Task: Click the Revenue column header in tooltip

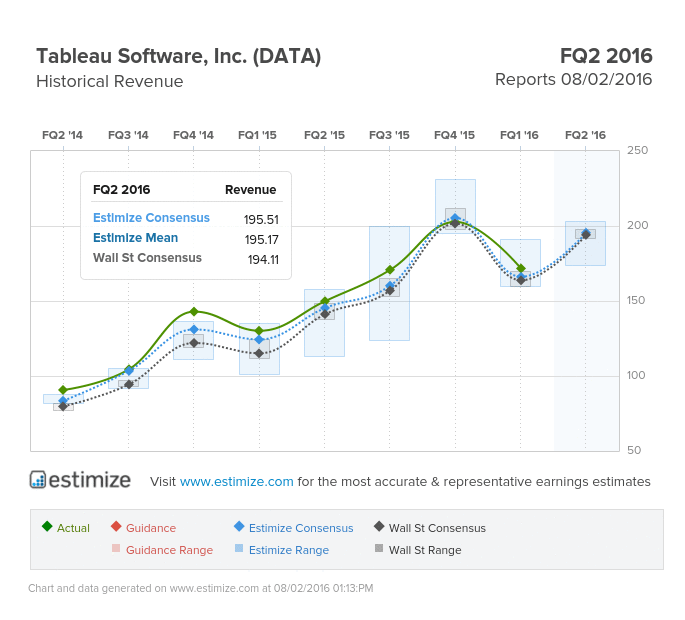Action: 250,190
